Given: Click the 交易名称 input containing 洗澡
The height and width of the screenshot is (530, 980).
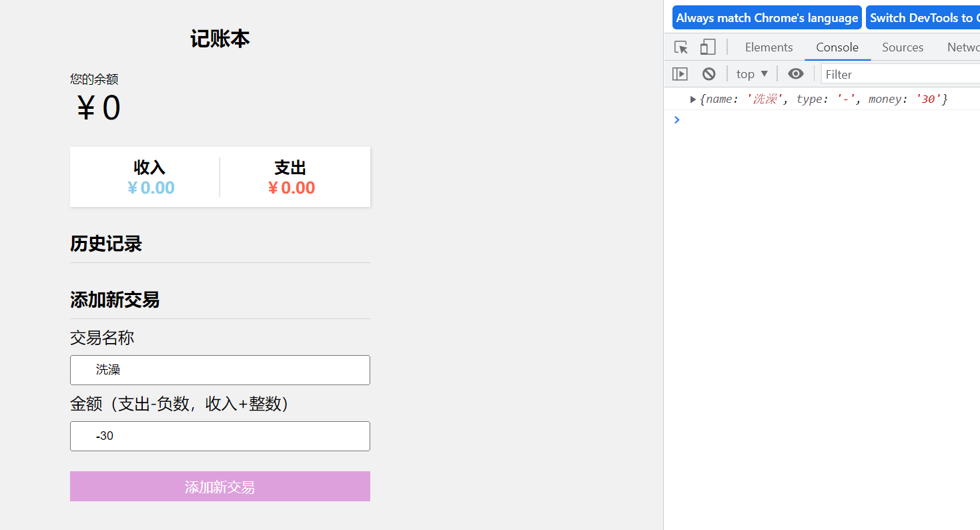Looking at the screenshot, I should click(x=220, y=370).
